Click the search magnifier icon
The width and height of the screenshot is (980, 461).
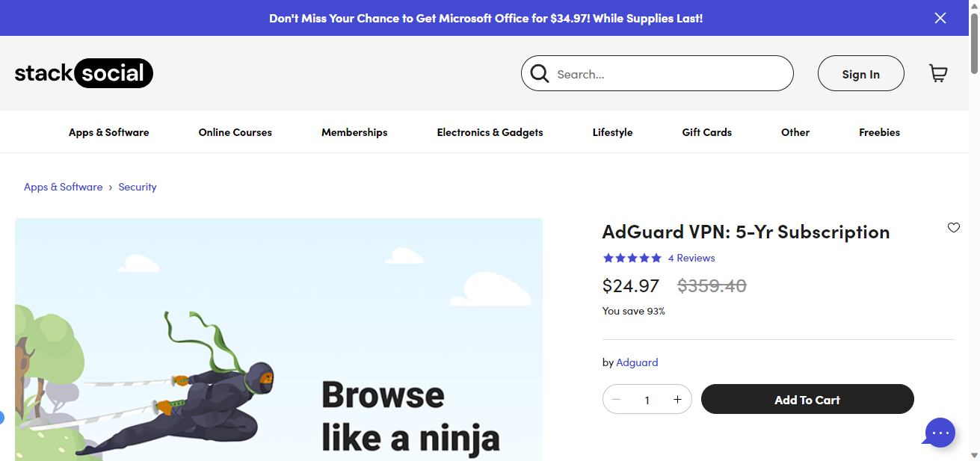click(x=539, y=73)
